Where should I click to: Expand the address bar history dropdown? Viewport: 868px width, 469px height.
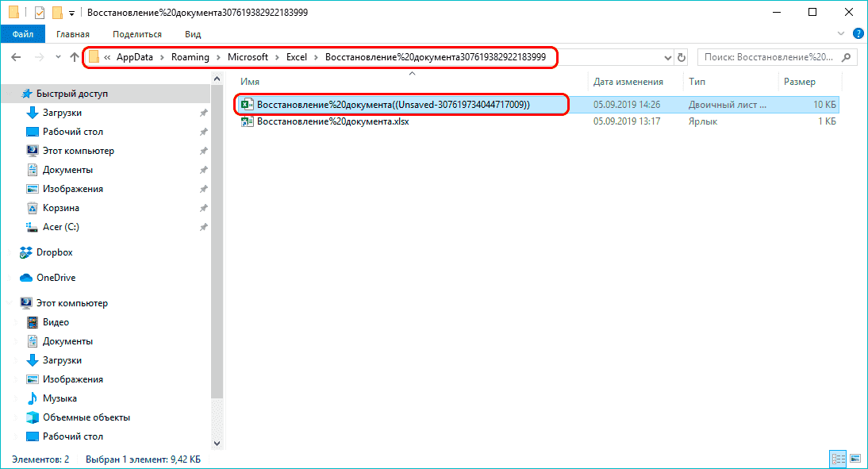click(667, 58)
